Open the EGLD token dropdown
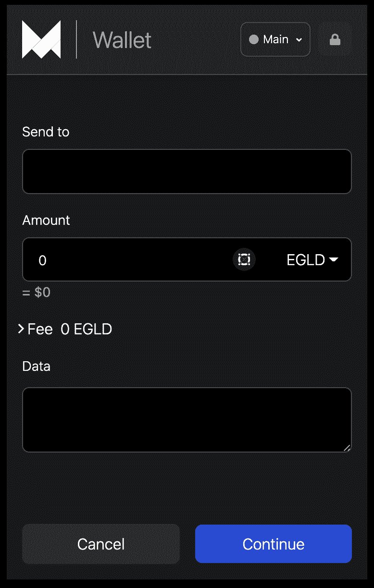 (312, 260)
